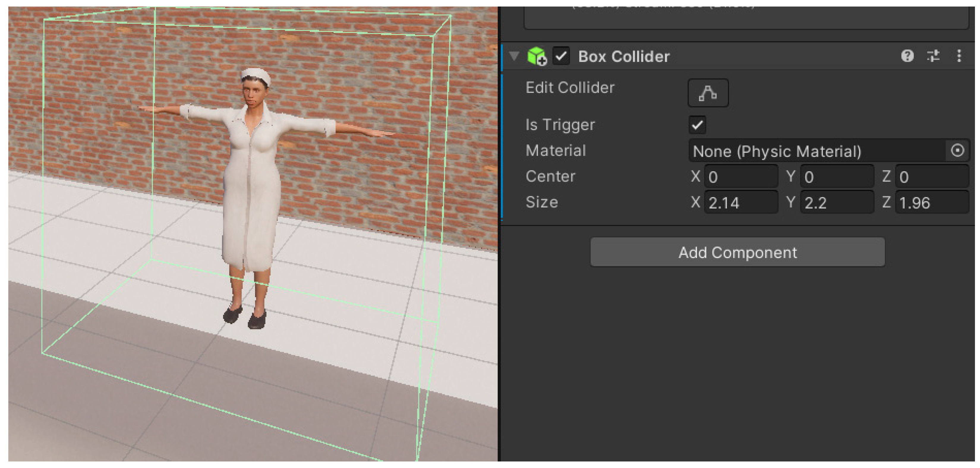Click the Box Collider cube icon
This screenshot has height=468, width=980.
tap(536, 56)
